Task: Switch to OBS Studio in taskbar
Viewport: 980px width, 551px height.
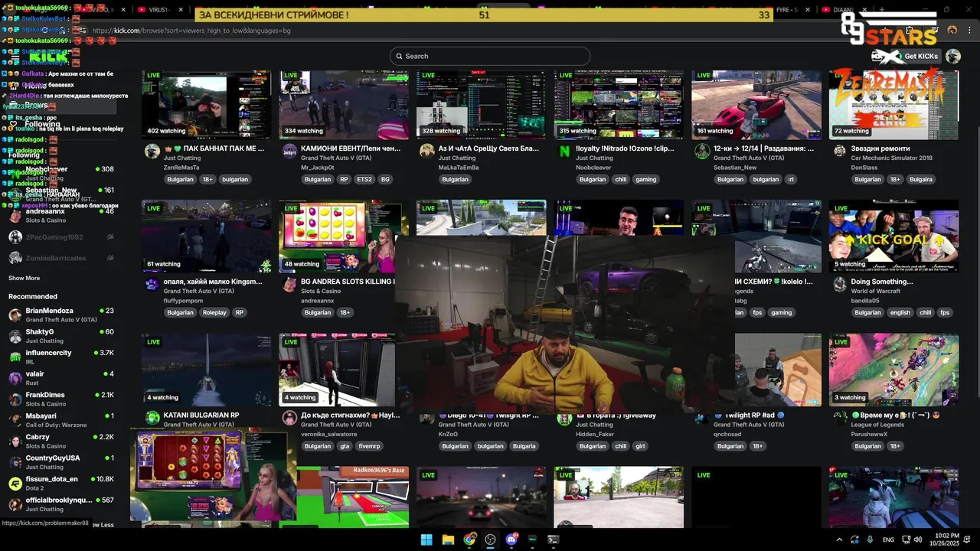Action: pos(491,540)
